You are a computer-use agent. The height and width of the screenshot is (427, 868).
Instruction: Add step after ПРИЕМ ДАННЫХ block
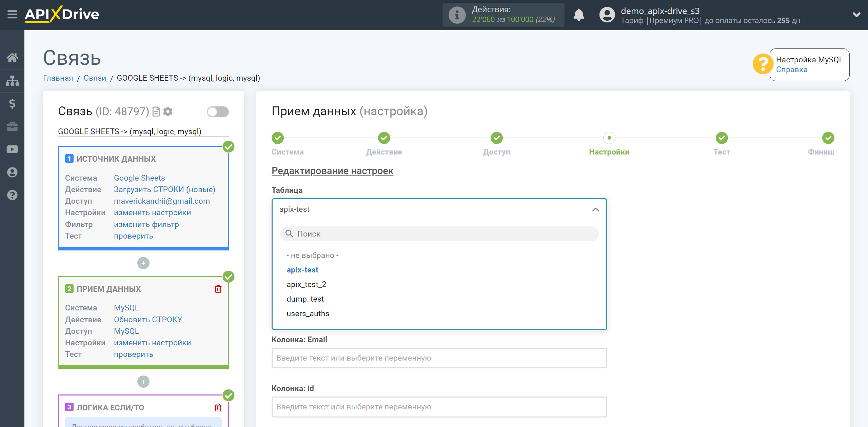pyautogui.click(x=143, y=382)
